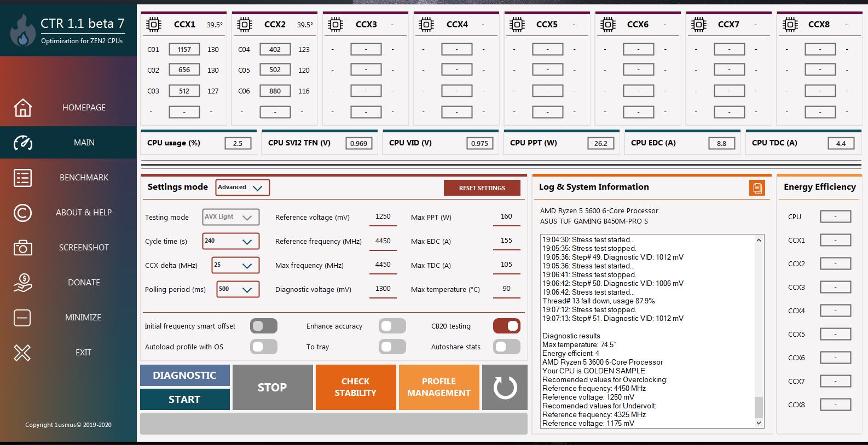Click the CTR flame logo icon
The width and height of the screenshot is (868, 445).
(23, 31)
